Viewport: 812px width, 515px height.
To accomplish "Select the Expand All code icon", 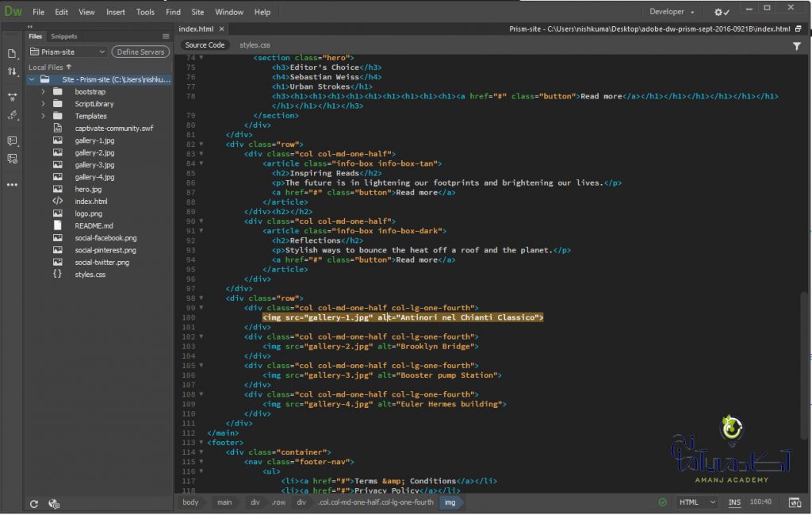I will tap(12, 98).
